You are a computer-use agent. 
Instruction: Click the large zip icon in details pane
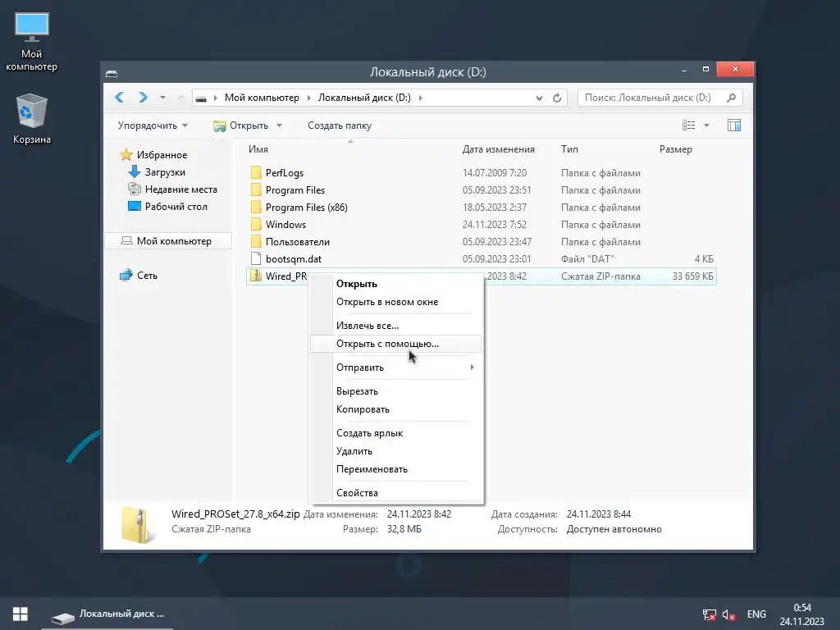136,525
